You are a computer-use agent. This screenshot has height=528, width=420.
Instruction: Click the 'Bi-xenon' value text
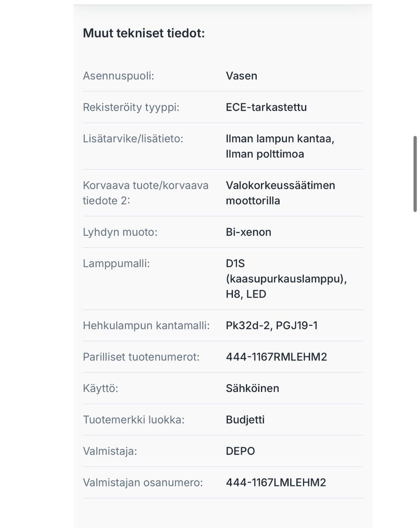point(248,232)
